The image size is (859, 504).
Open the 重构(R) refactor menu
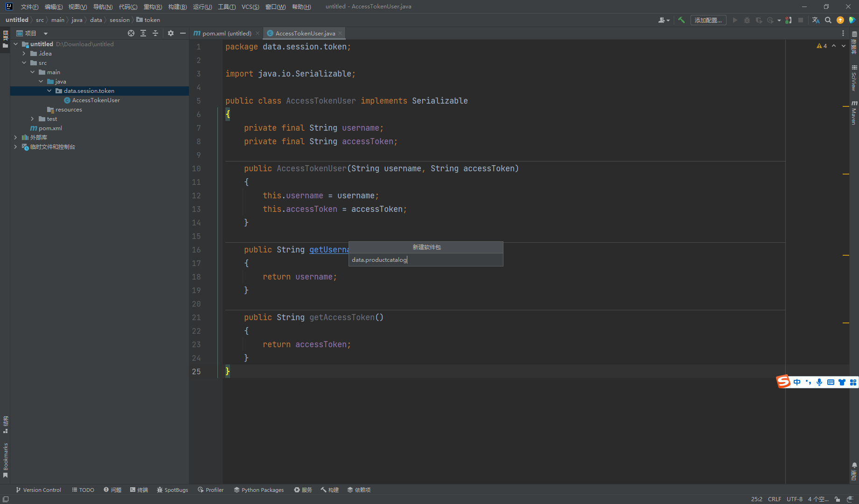tap(153, 7)
